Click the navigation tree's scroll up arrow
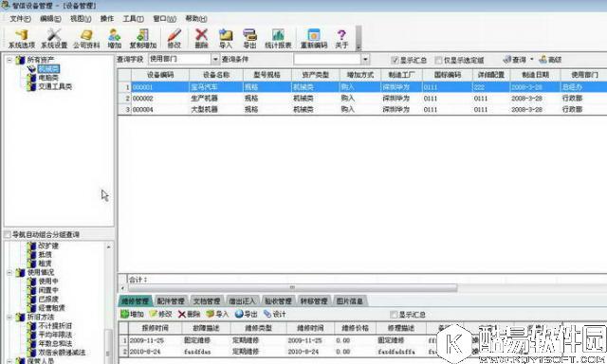Image resolution: width=607 pixels, height=364 pixels. tap(108, 246)
